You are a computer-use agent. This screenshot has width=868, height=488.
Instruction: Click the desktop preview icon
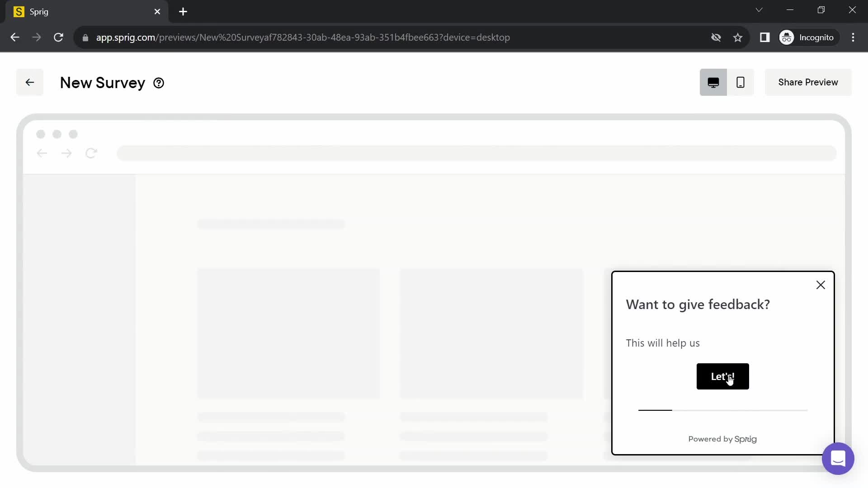click(x=713, y=82)
